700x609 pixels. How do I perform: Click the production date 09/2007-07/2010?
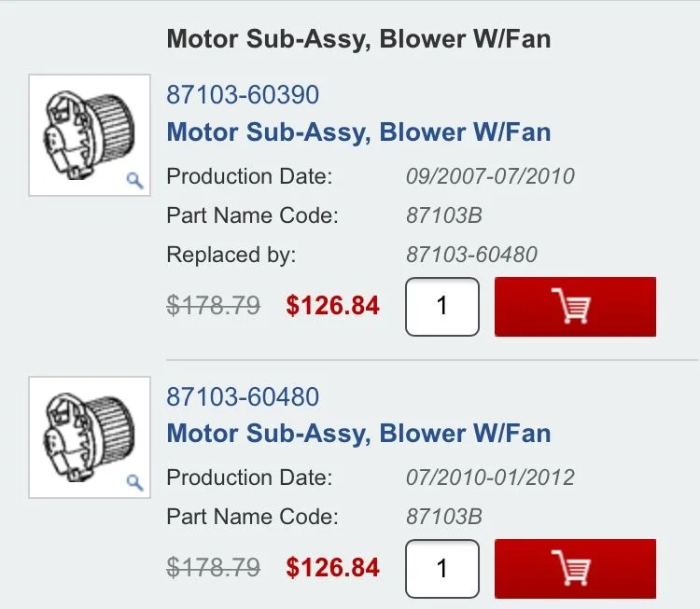tap(490, 176)
